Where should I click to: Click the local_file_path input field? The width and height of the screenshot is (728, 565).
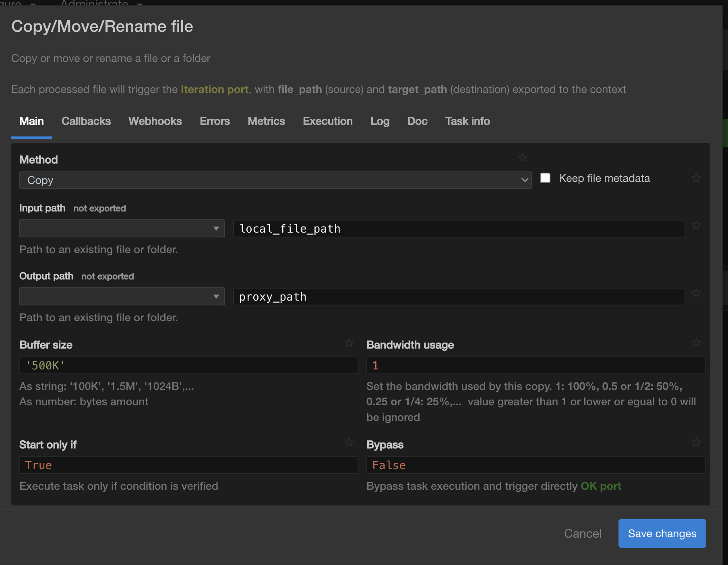(459, 229)
